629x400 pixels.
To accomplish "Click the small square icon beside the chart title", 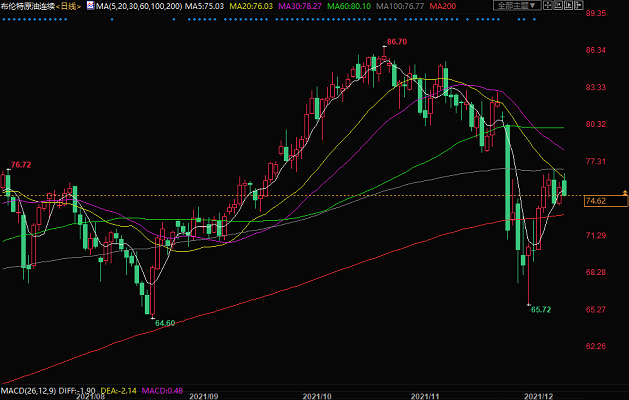I will 89,6.
